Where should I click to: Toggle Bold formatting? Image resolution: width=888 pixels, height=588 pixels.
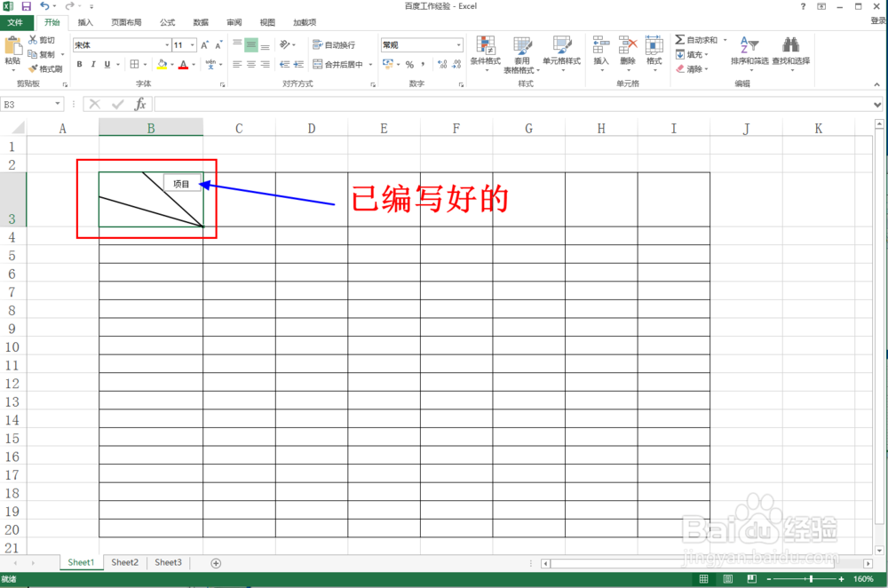coord(79,64)
